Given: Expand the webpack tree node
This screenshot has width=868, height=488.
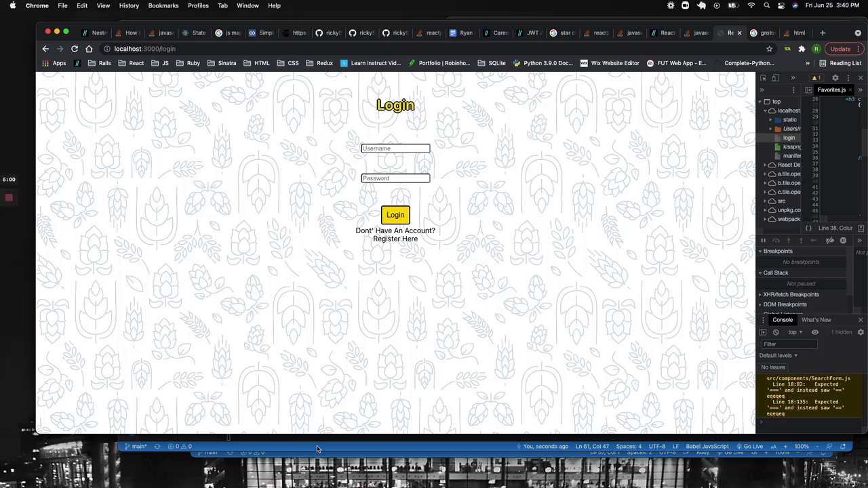Looking at the screenshot, I should coord(766,220).
